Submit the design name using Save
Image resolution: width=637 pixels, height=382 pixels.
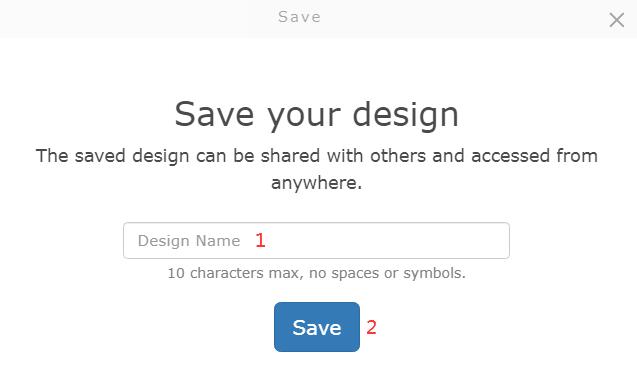pyautogui.click(x=317, y=327)
